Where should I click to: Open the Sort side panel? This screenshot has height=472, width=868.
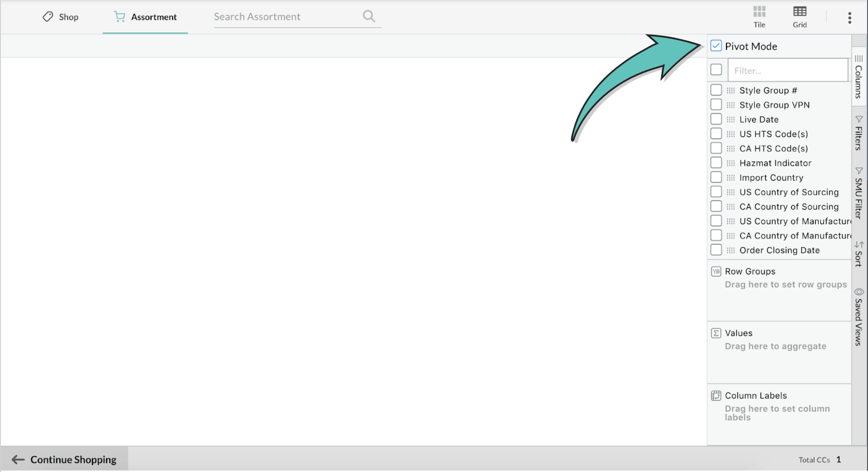pyautogui.click(x=858, y=253)
